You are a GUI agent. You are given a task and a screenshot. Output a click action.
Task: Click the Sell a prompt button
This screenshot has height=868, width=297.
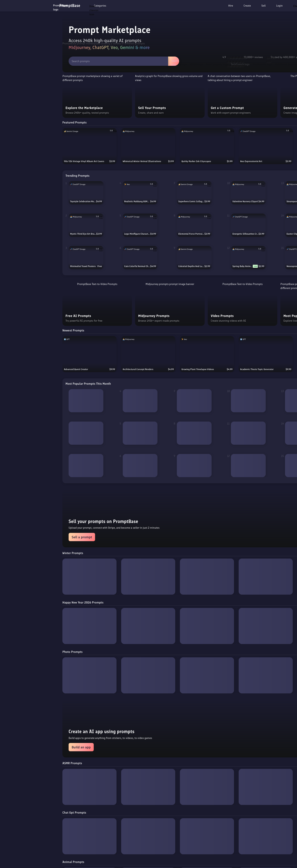coord(82,537)
